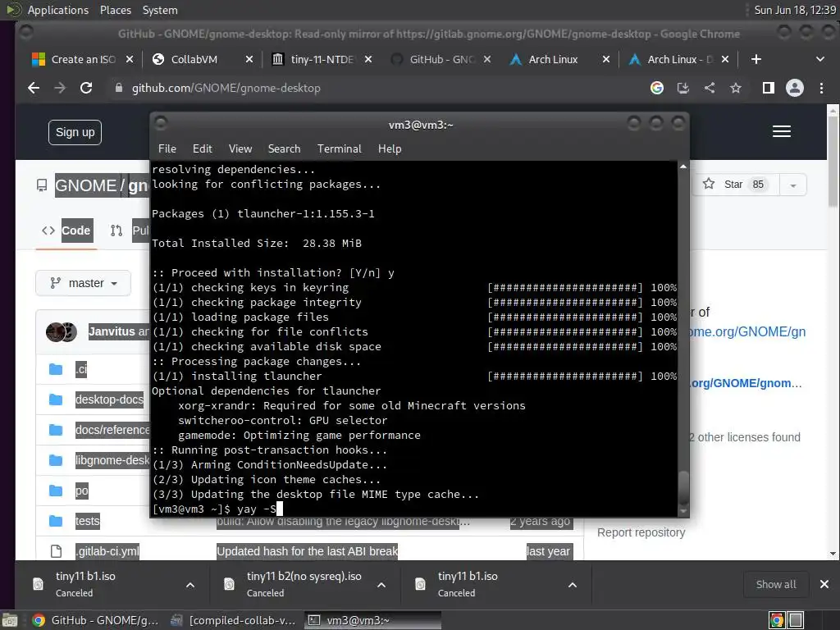The height and width of the screenshot is (630, 840).
Task: Click Chrome's forward arrow
Action: click(60, 88)
